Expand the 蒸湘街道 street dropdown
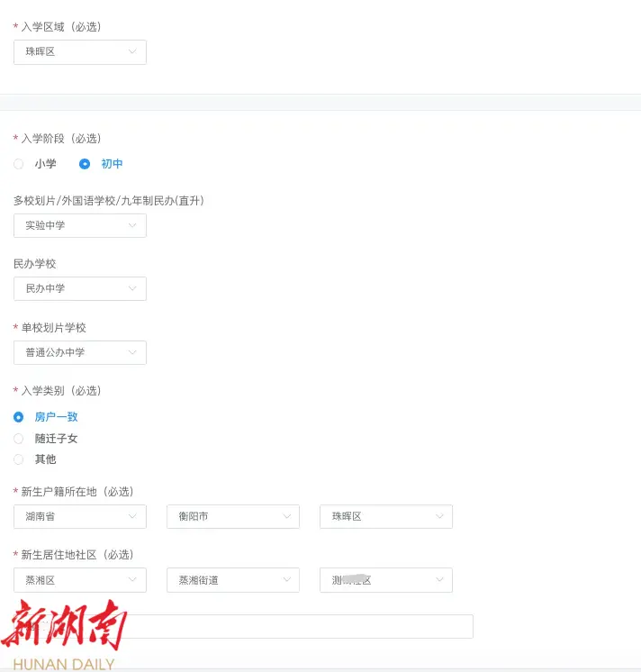The width and height of the screenshot is (641, 672). 232,580
